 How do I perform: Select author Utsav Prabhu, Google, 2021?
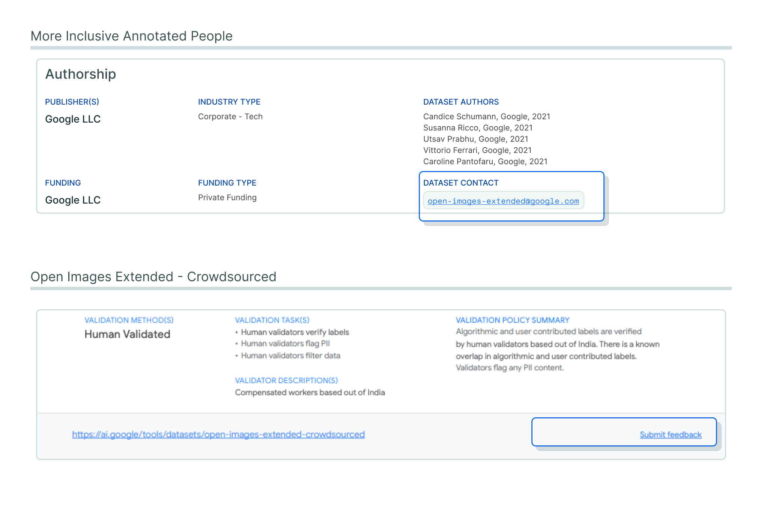point(475,139)
